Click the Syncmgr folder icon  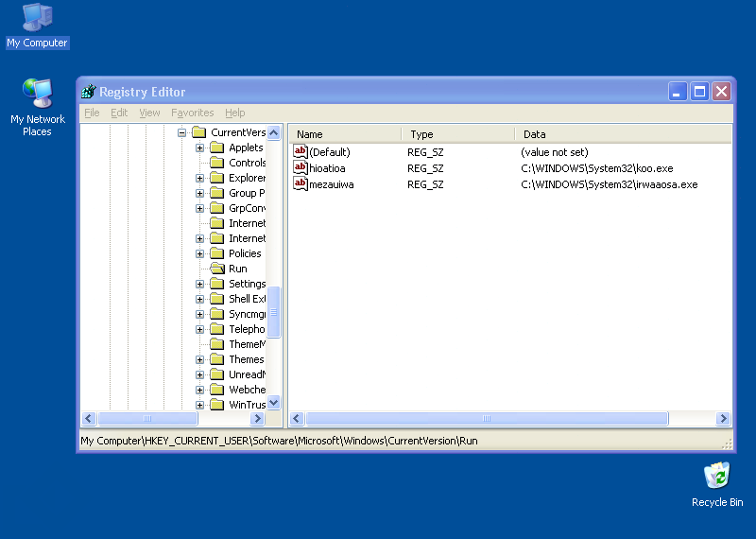(217, 314)
